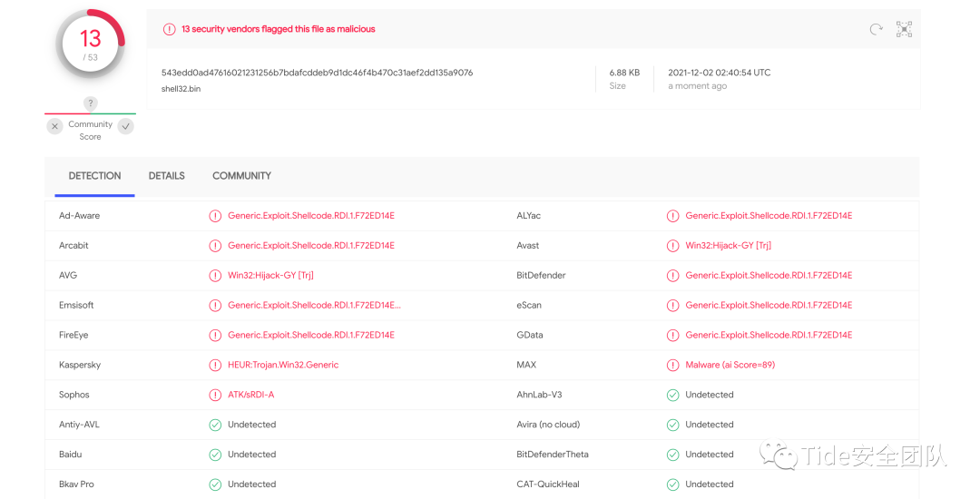Click the alert icon in GData row
The height and width of the screenshot is (499, 980).
tap(672, 336)
